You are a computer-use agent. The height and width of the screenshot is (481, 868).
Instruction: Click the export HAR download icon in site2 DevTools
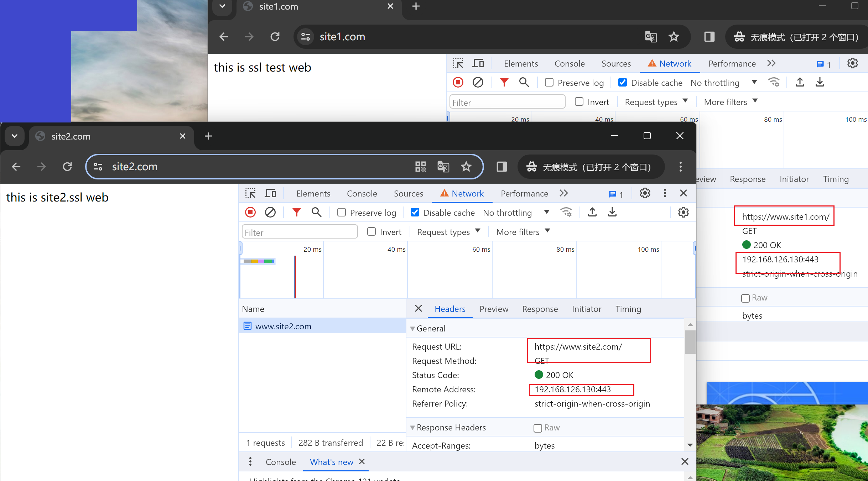click(612, 213)
